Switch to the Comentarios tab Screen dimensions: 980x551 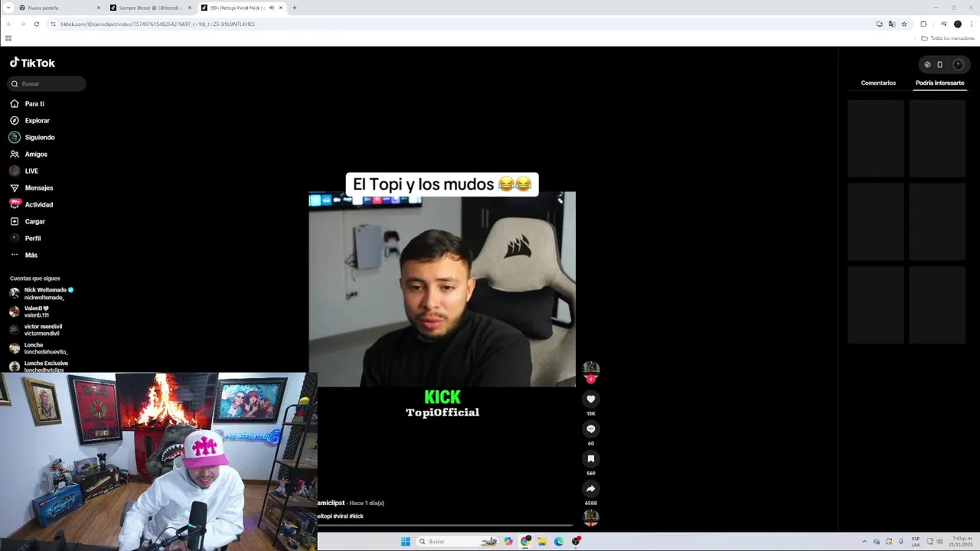click(878, 83)
